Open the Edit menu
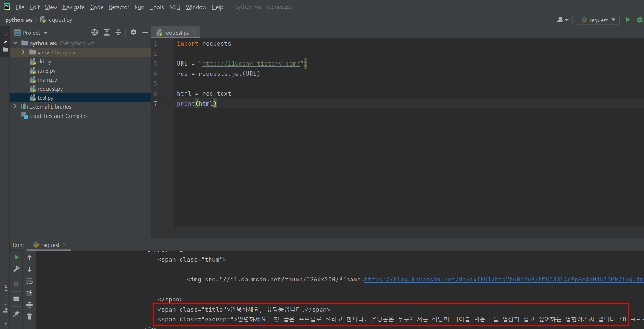 35,7
